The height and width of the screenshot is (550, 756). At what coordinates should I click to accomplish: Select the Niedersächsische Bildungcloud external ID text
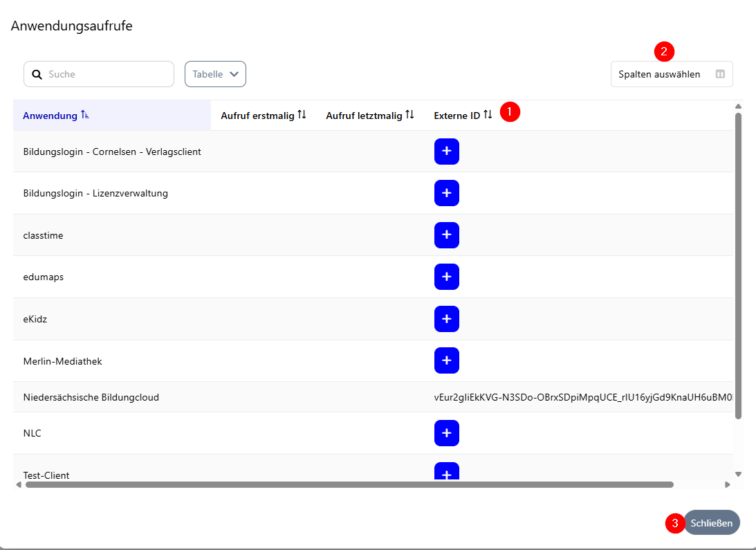582,397
